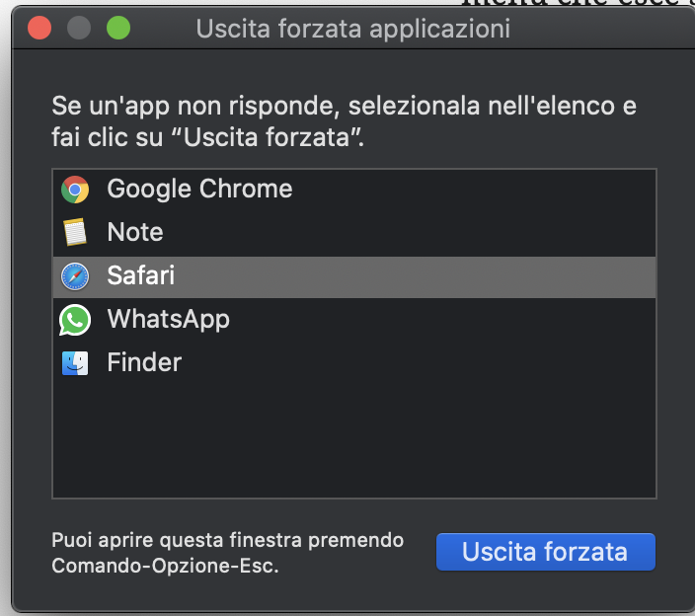695x616 pixels.
Task: Click the blank right end of the WhatsApp row
Action: point(443,320)
